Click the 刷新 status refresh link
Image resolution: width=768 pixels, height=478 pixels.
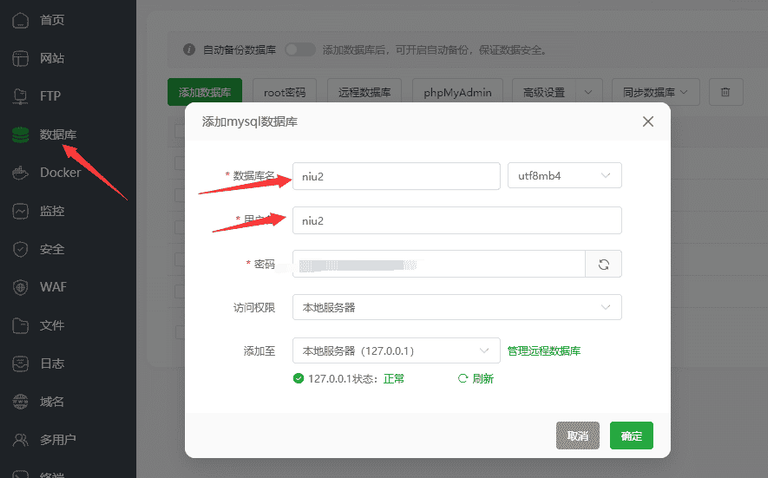click(476, 379)
